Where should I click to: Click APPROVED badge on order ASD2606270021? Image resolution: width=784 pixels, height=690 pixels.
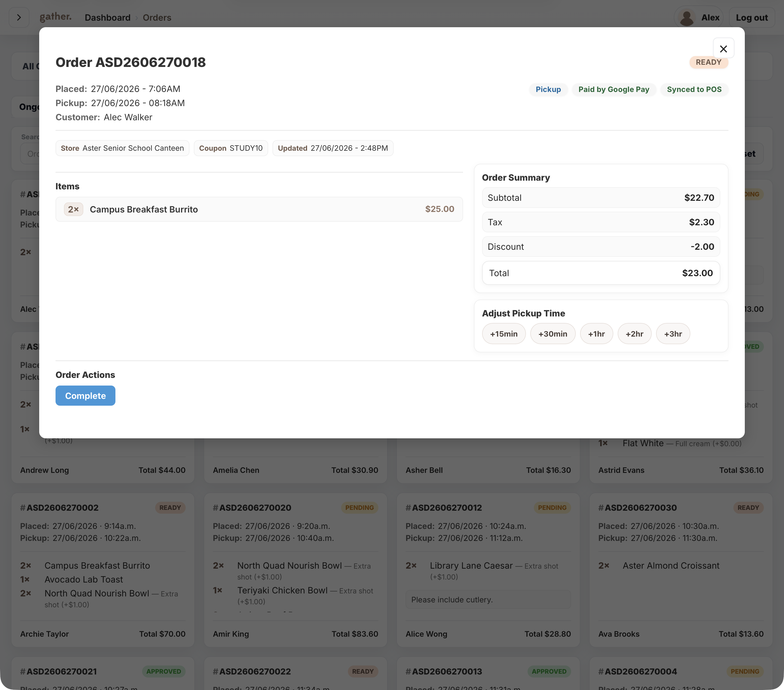(163, 671)
